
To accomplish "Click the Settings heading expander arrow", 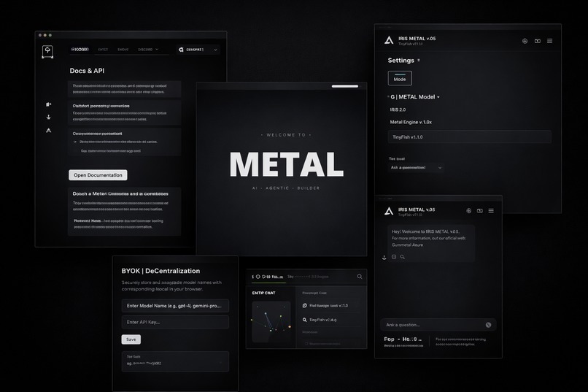I will tap(419, 61).
